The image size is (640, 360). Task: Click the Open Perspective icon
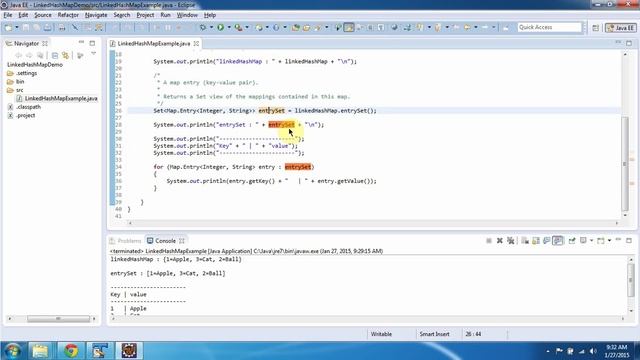[596, 27]
